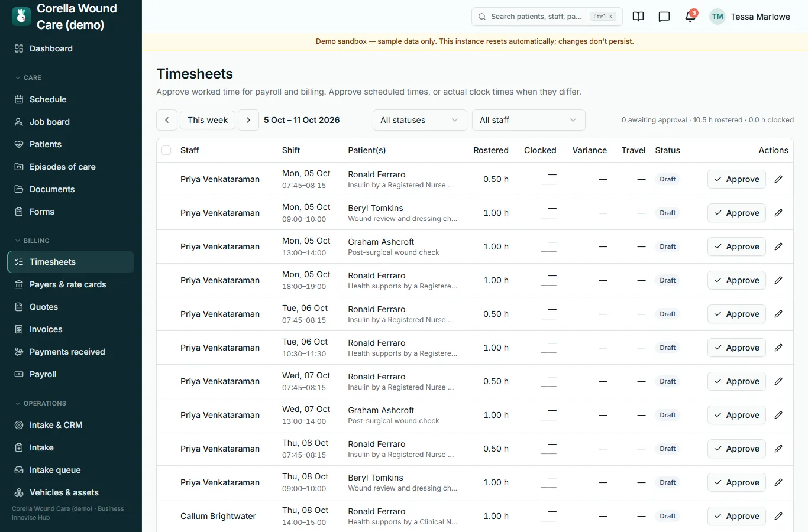The image size is (808, 532).
Task: Open Payers & rate cards
Action: (71, 284)
